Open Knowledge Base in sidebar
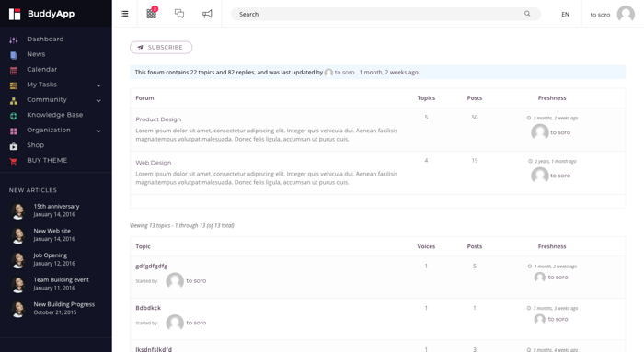Screen dimensions: 644x352 [x=54, y=115]
